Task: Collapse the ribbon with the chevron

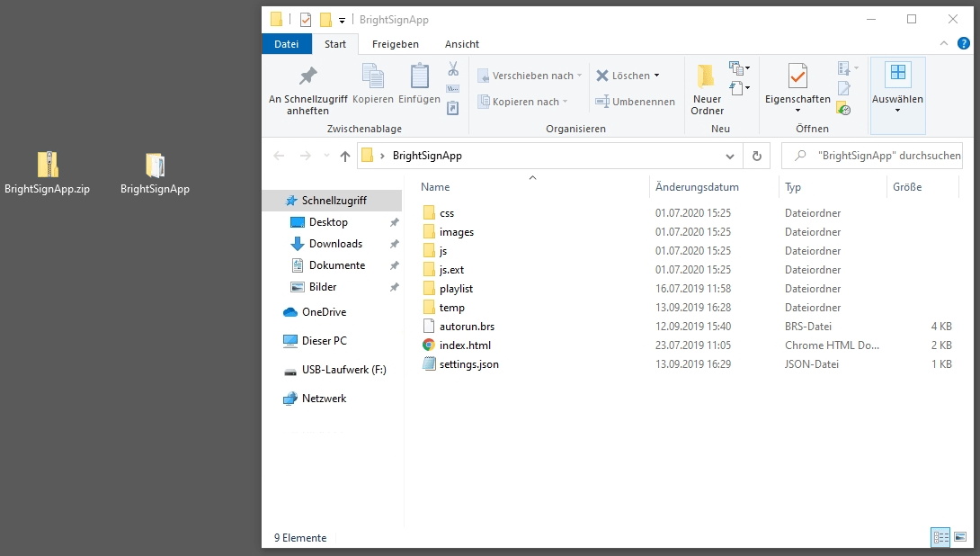Action: point(943,43)
